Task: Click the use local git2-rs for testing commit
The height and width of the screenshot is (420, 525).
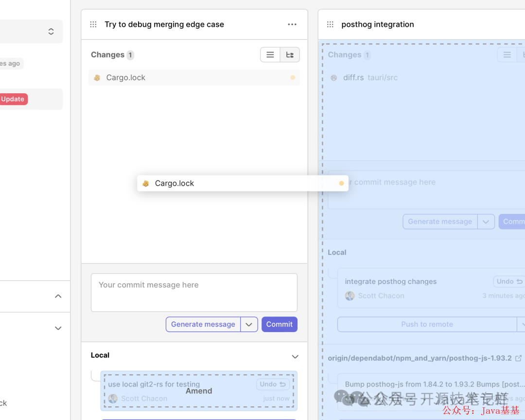Action: tap(199, 391)
